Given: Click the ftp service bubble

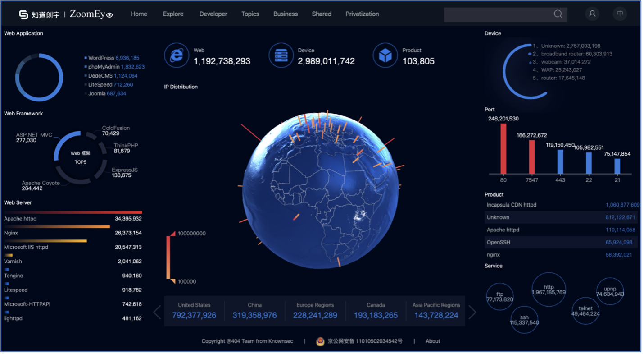Looking at the screenshot, I should point(500,297).
